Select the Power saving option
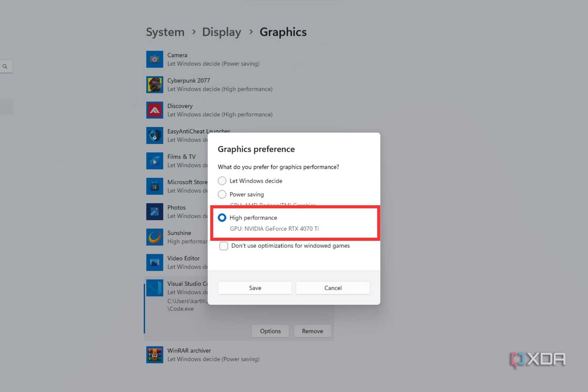The height and width of the screenshot is (392, 588). (222, 194)
